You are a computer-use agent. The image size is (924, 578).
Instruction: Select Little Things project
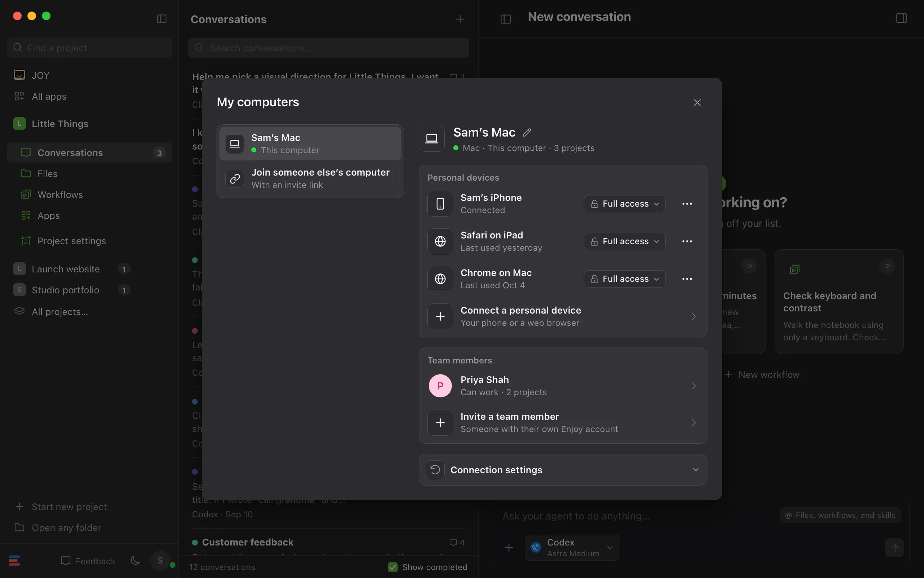point(90,124)
